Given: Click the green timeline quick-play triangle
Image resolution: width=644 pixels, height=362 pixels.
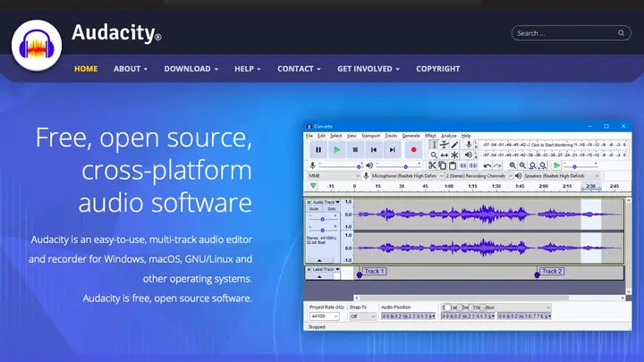Looking at the screenshot, I should coord(313,186).
